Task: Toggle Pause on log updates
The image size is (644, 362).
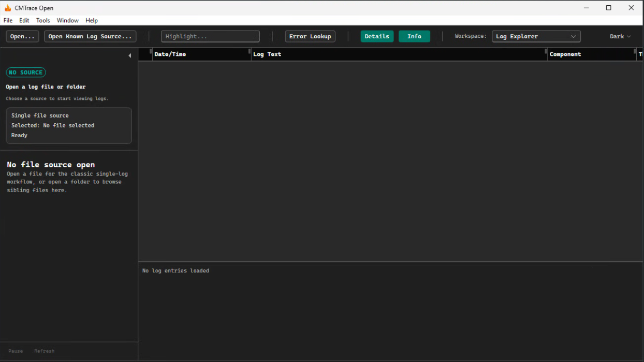Action: [x=16, y=351]
